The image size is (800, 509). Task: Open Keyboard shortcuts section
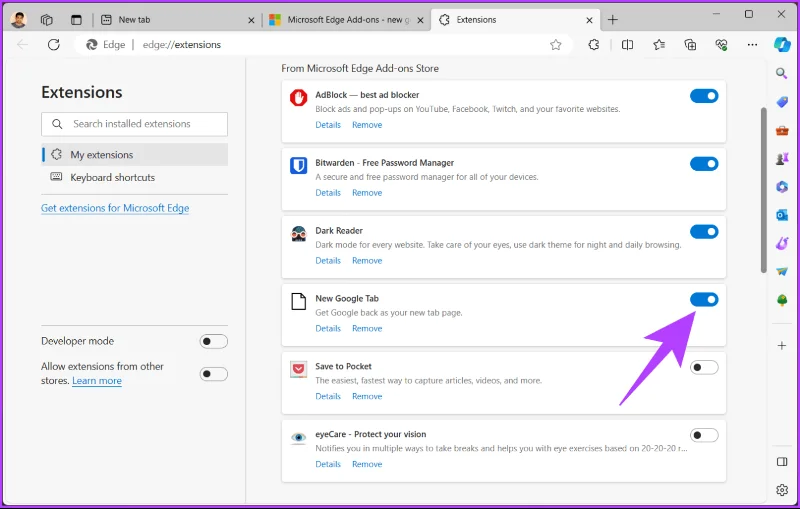(135, 177)
